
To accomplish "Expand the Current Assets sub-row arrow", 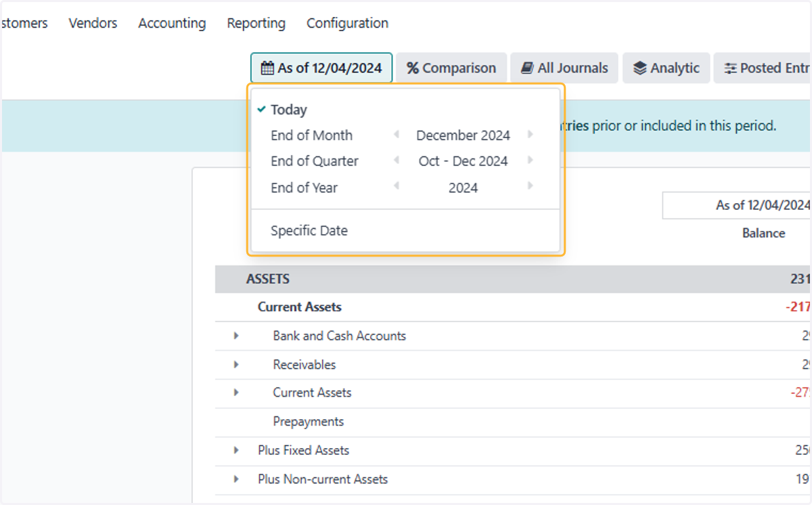I will pos(236,393).
